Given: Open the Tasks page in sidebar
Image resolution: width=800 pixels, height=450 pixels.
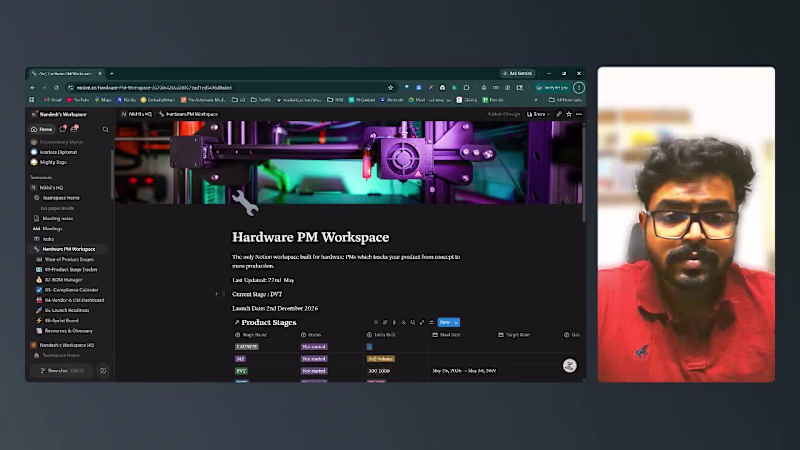Looking at the screenshot, I should (x=44, y=239).
